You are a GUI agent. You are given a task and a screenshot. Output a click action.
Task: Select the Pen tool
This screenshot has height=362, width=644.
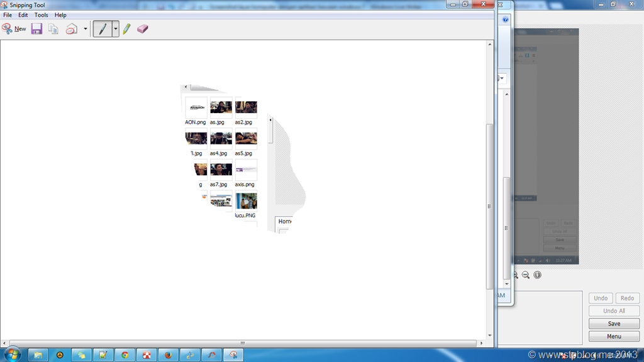[x=103, y=29]
